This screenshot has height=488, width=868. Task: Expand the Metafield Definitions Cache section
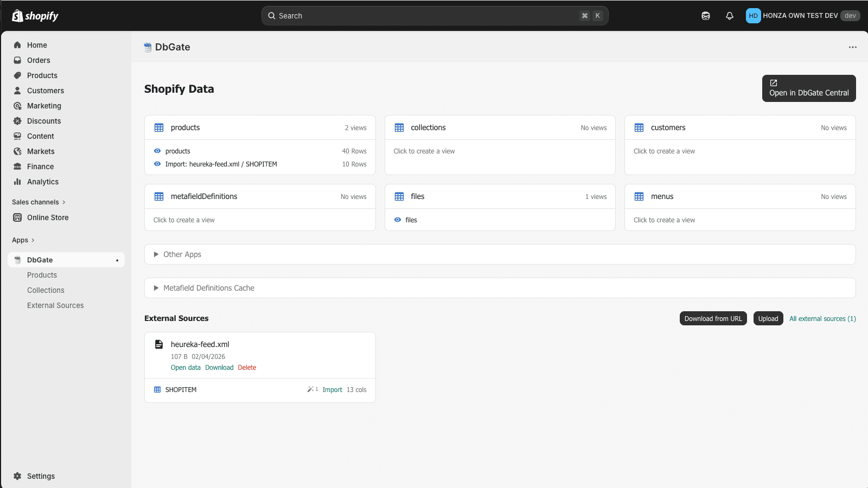[500, 288]
